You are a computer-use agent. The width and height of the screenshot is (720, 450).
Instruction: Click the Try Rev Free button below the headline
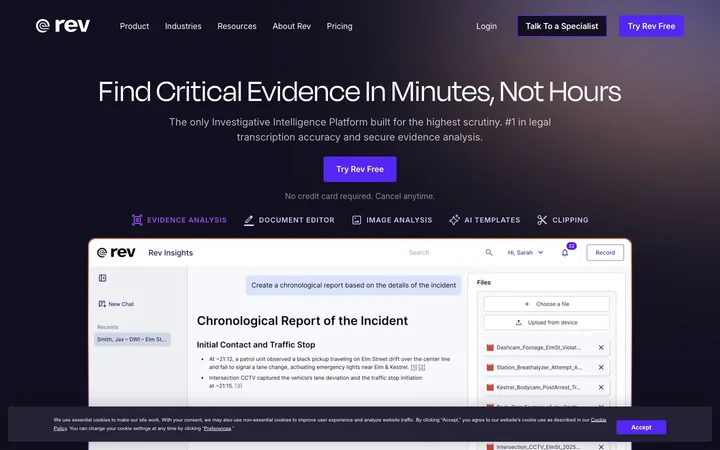click(x=360, y=169)
